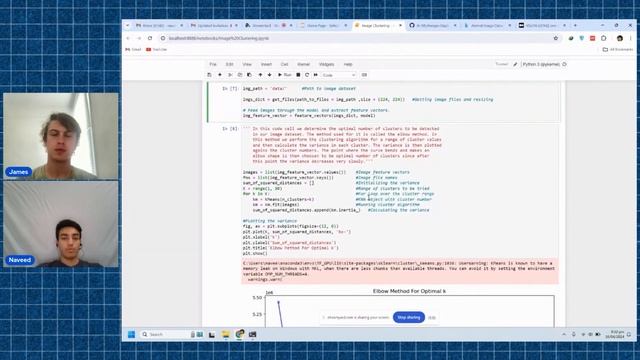Restart kernel and run all cells

pyautogui.click(x=316, y=75)
